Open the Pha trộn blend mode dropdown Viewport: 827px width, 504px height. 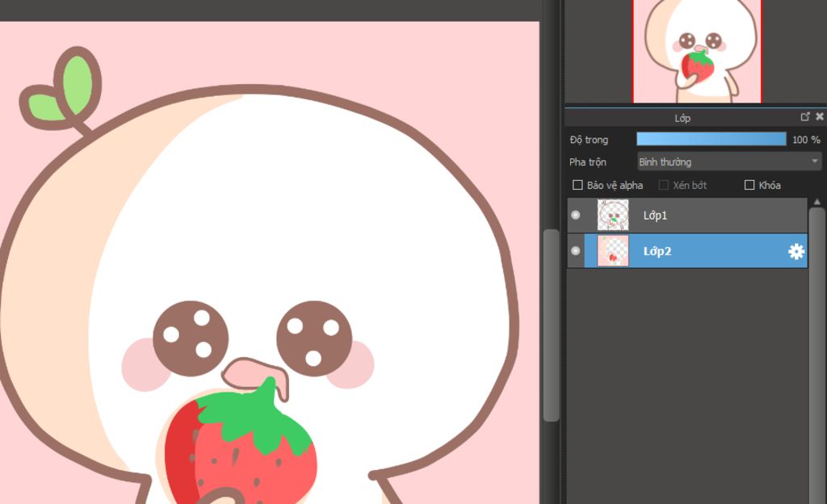pyautogui.click(x=729, y=162)
